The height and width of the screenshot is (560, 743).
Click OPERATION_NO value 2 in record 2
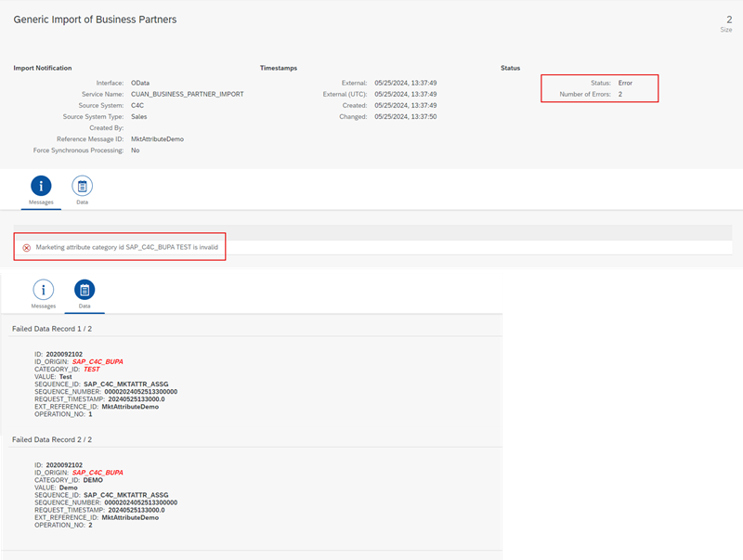click(90, 525)
